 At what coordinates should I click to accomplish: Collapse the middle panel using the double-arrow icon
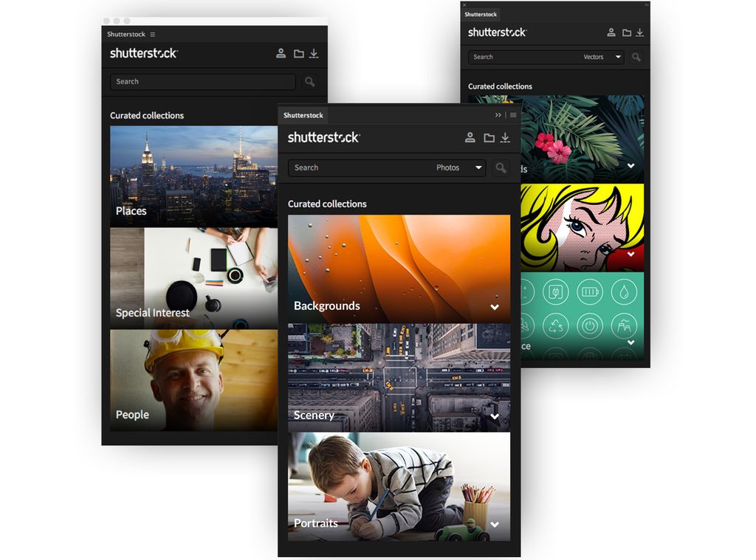click(499, 115)
